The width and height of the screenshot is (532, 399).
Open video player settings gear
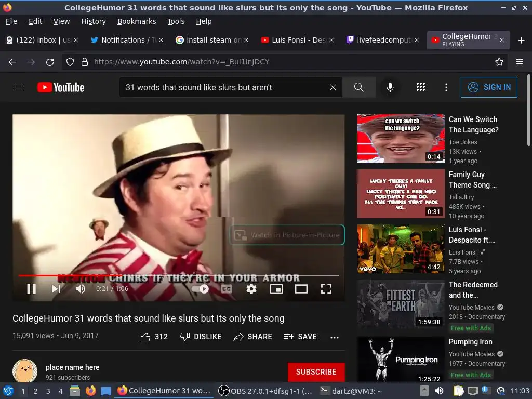click(x=251, y=289)
